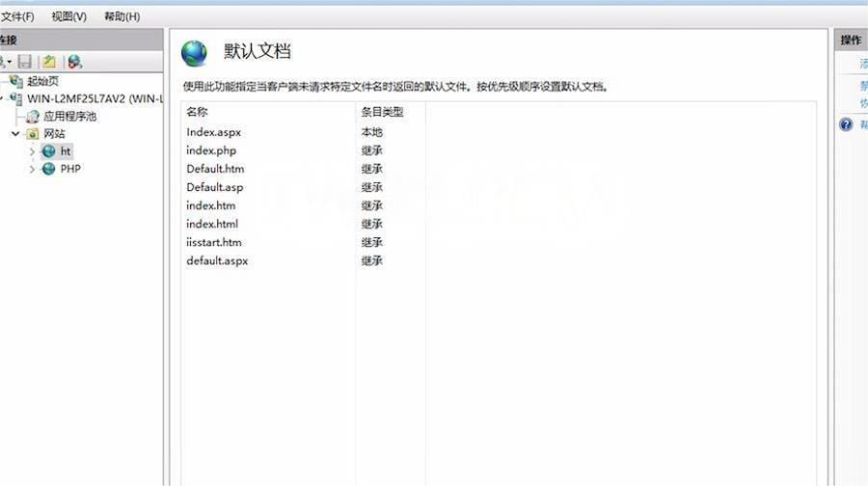
Task: Click the save icon in connections toolbar
Action: click(x=25, y=62)
